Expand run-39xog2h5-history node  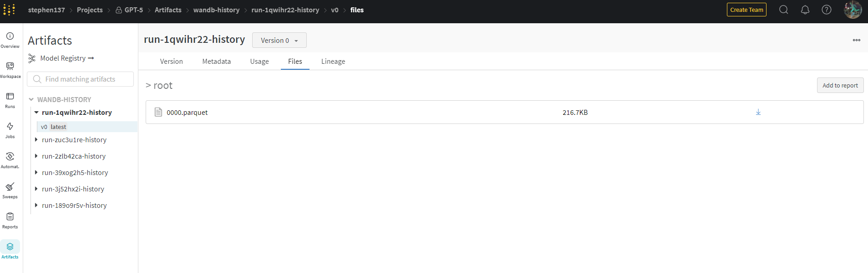click(36, 173)
